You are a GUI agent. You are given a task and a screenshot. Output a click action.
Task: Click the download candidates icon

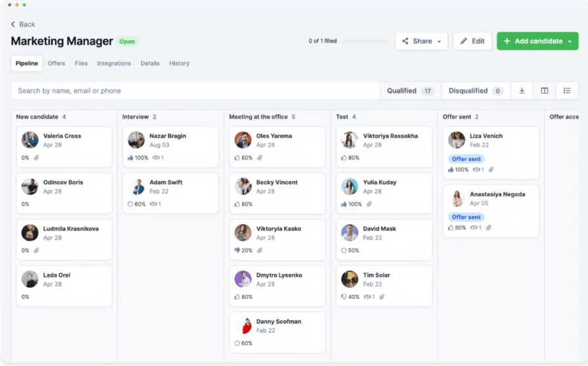[x=522, y=91]
